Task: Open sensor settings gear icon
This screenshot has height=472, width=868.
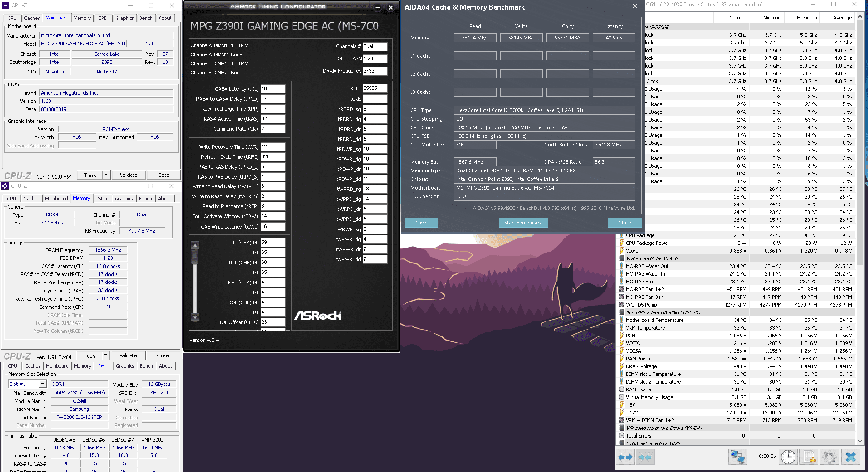Action: 829,457
